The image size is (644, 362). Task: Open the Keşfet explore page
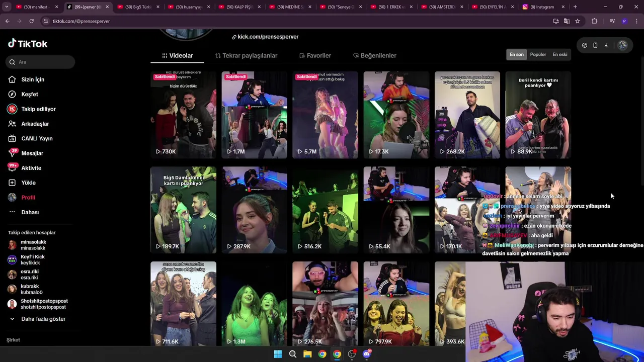point(30,94)
